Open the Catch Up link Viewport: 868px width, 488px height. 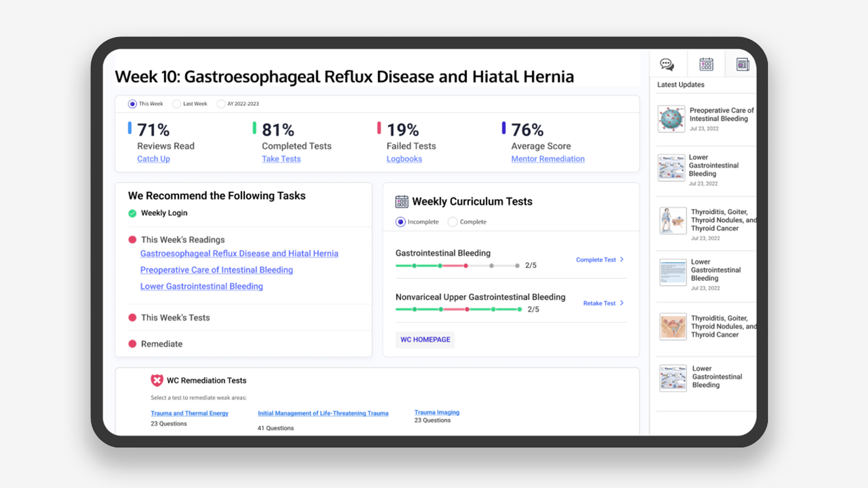tap(153, 159)
